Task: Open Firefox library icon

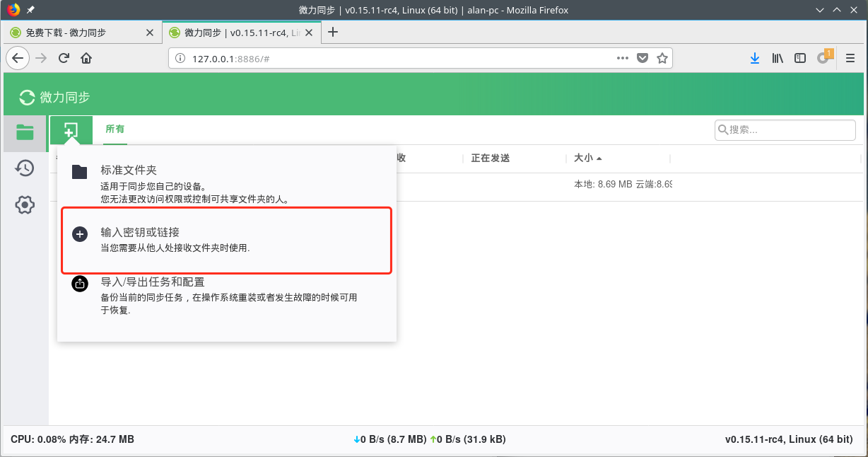Action: pos(778,59)
